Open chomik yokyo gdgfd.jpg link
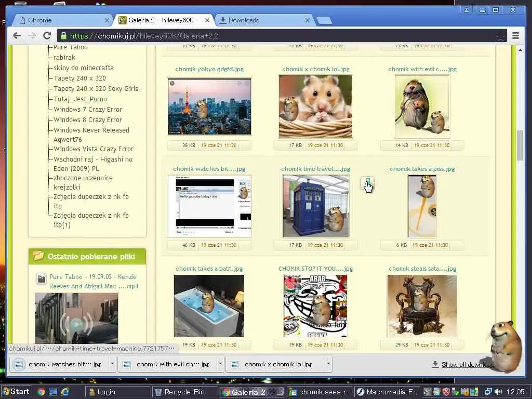This screenshot has height=399, width=532. 209,69
